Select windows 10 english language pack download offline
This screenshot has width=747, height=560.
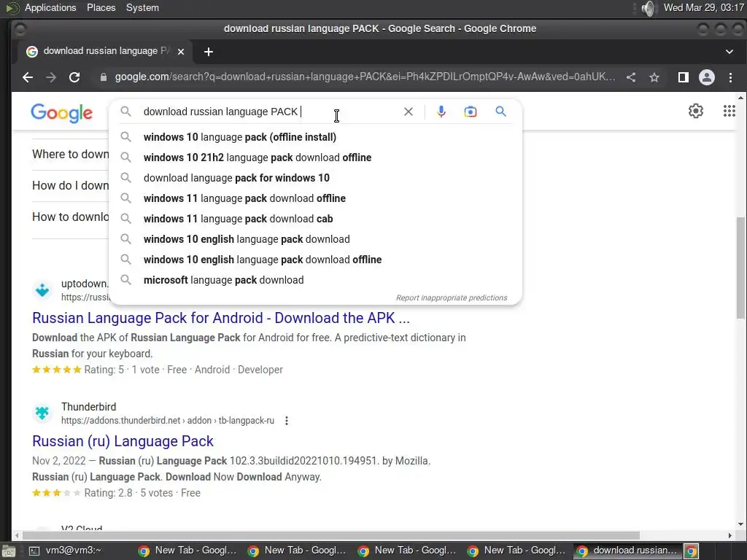tap(315, 260)
